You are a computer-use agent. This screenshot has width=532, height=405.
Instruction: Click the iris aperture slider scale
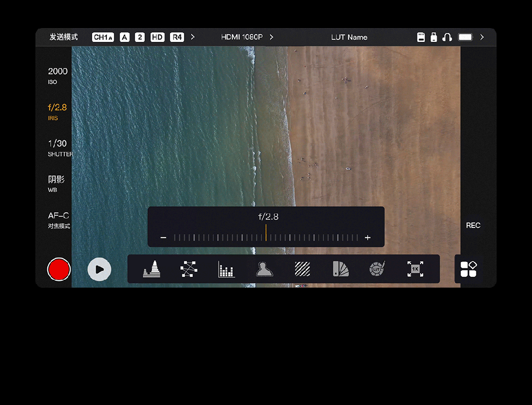(266, 237)
